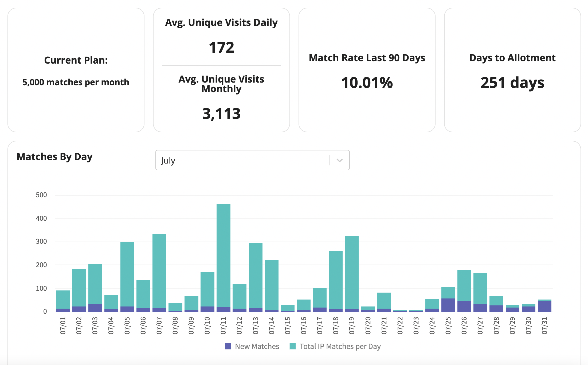Click Avg. Unique Visits Monthly label
Screen dimensions: 588x365
[221, 84]
